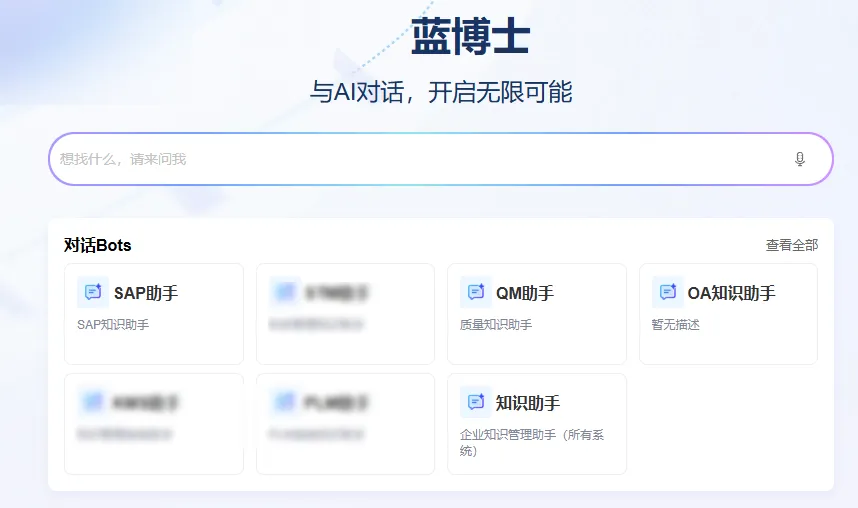Click the 暂无描述 text under OA知识助手
The image size is (858, 508).
pyautogui.click(x=675, y=325)
